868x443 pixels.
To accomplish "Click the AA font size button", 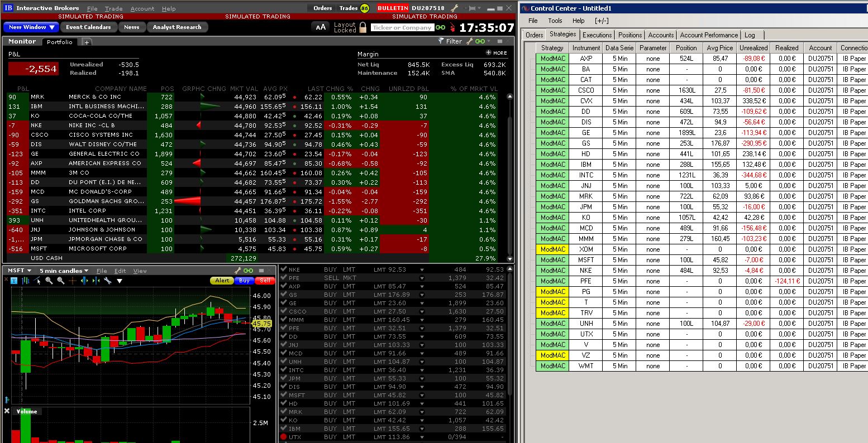I will click(x=321, y=27).
